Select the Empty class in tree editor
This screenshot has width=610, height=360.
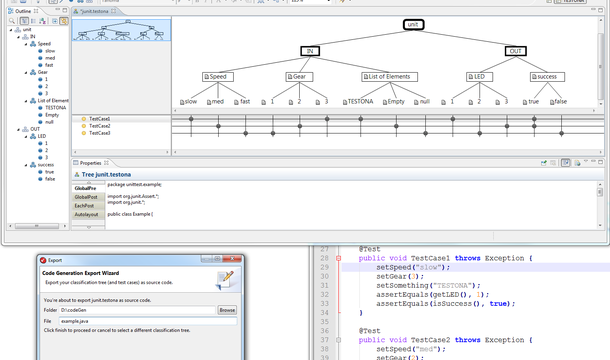pos(394,102)
